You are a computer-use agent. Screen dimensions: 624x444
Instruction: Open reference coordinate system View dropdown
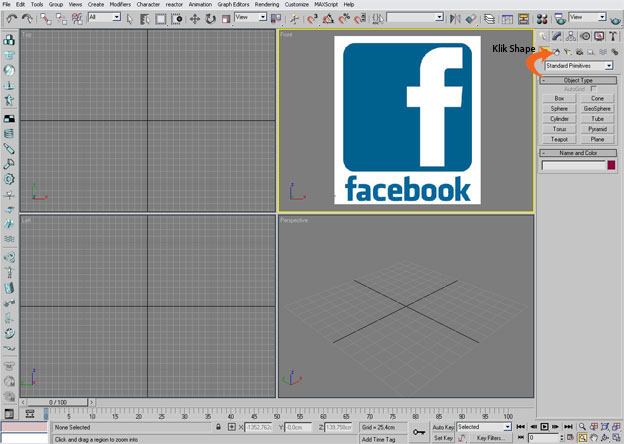[x=251, y=17]
